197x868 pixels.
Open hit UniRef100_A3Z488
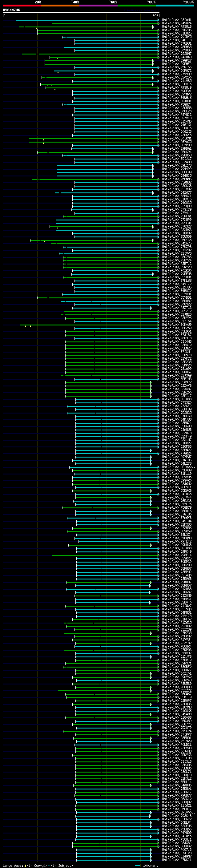176,162
